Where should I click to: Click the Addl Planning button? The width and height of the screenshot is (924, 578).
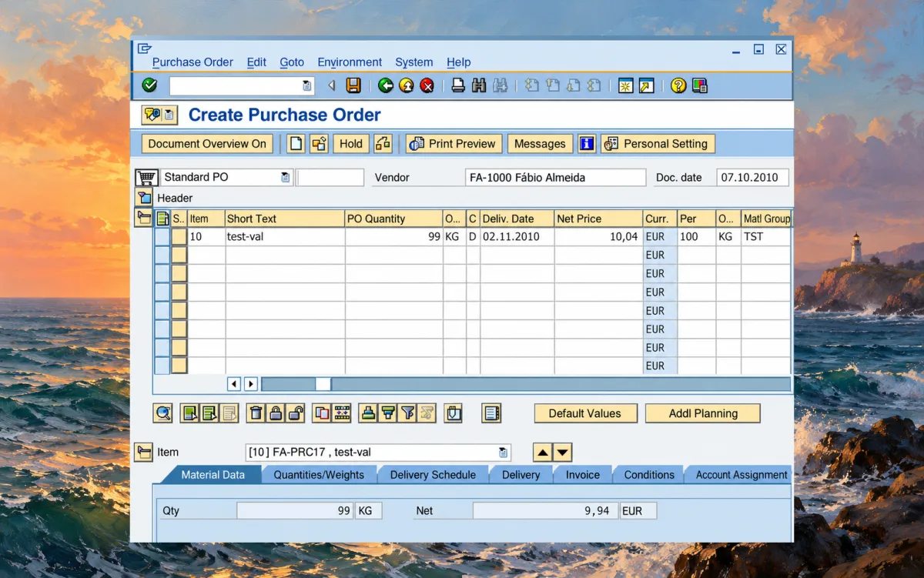point(703,413)
